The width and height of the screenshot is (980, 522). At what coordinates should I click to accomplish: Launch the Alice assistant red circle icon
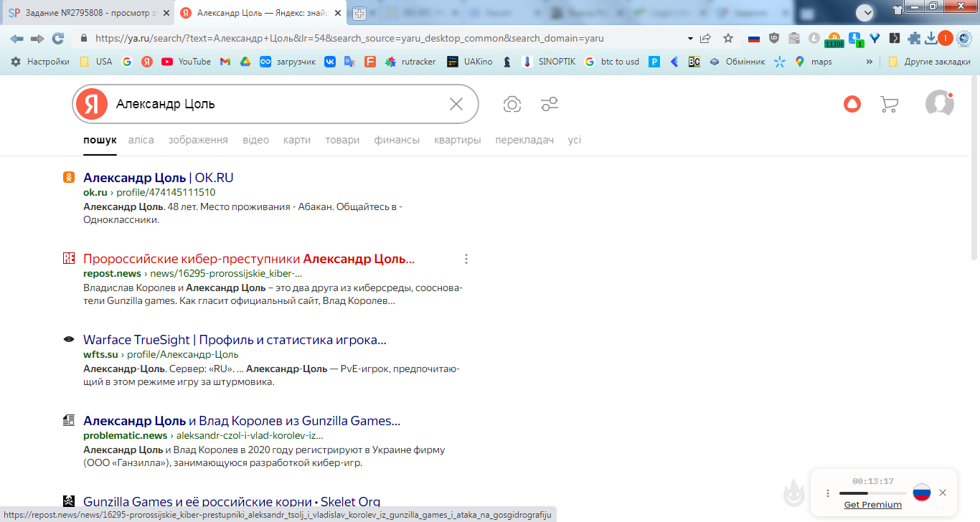coord(852,105)
